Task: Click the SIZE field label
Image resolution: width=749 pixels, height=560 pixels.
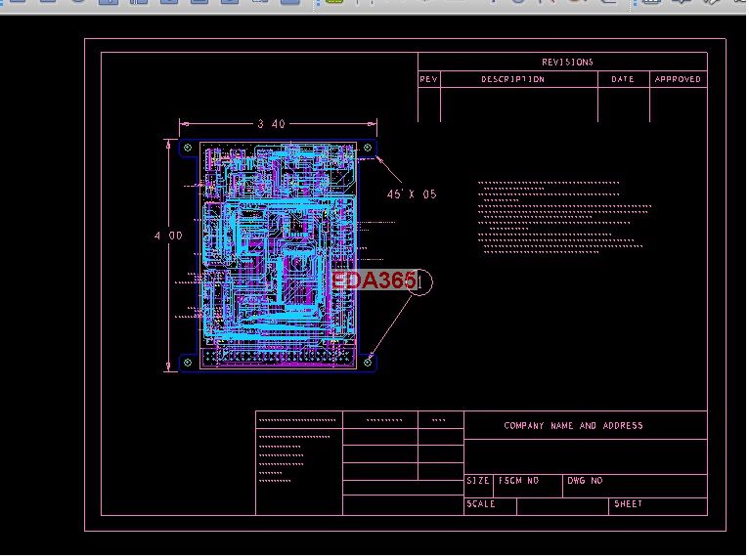Action: [478, 481]
